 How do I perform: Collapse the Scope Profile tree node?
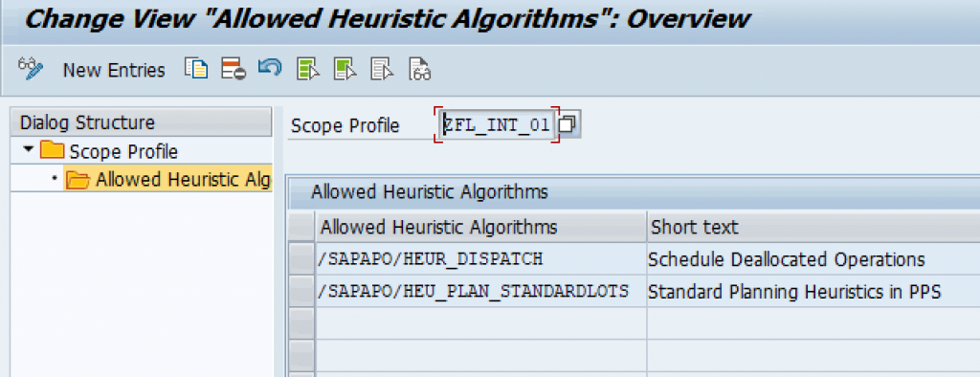28,150
